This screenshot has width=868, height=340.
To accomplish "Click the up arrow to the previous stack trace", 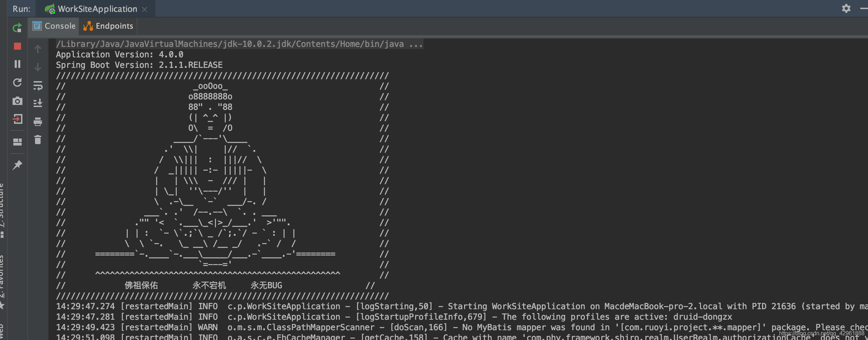I will pos(38,49).
